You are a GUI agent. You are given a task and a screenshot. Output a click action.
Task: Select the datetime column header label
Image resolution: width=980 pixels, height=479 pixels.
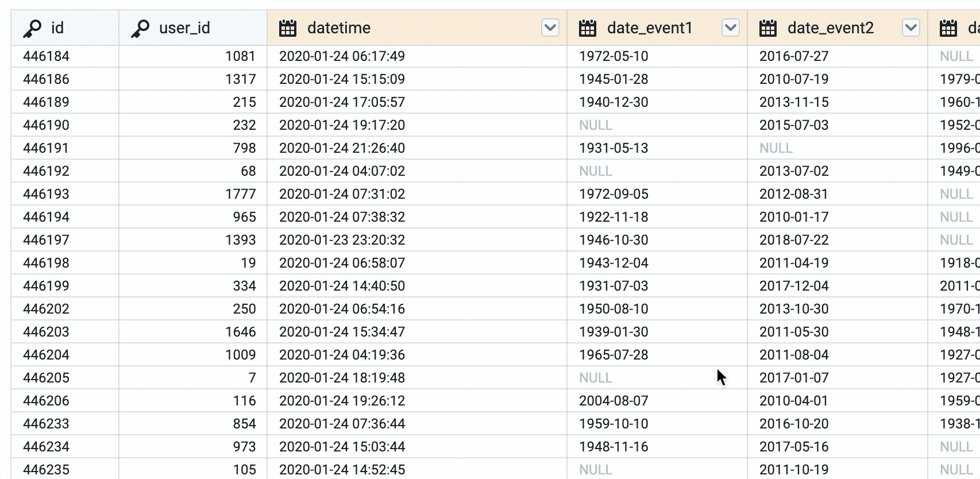pyautogui.click(x=339, y=28)
